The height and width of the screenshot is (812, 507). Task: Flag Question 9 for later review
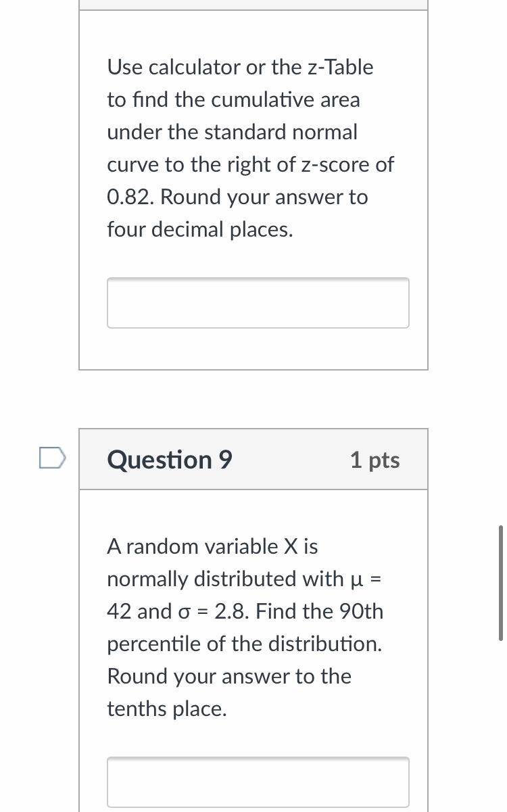tap(52, 458)
